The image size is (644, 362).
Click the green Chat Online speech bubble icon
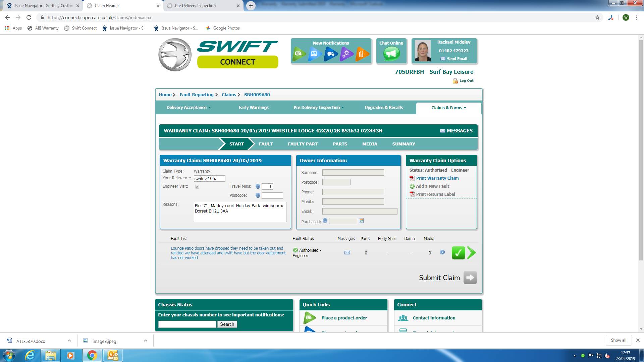coord(391,54)
